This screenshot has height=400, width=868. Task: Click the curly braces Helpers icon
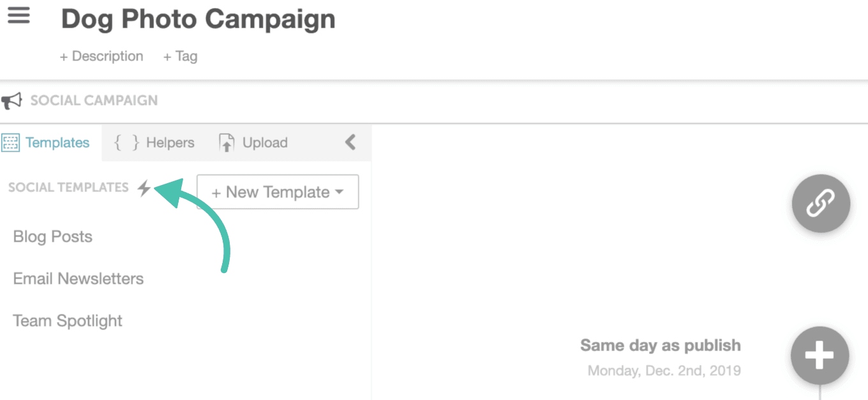coord(126,142)
